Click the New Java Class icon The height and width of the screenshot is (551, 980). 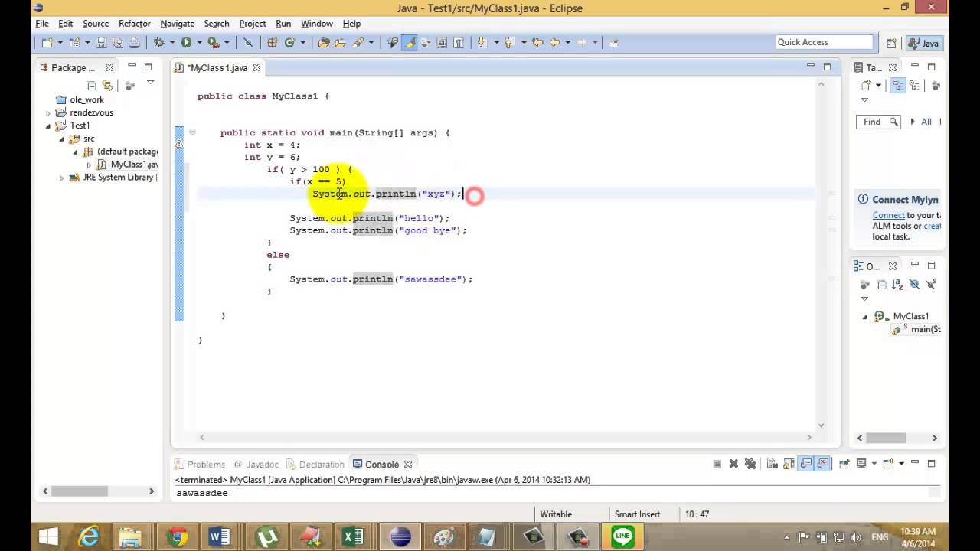[289, 43]
